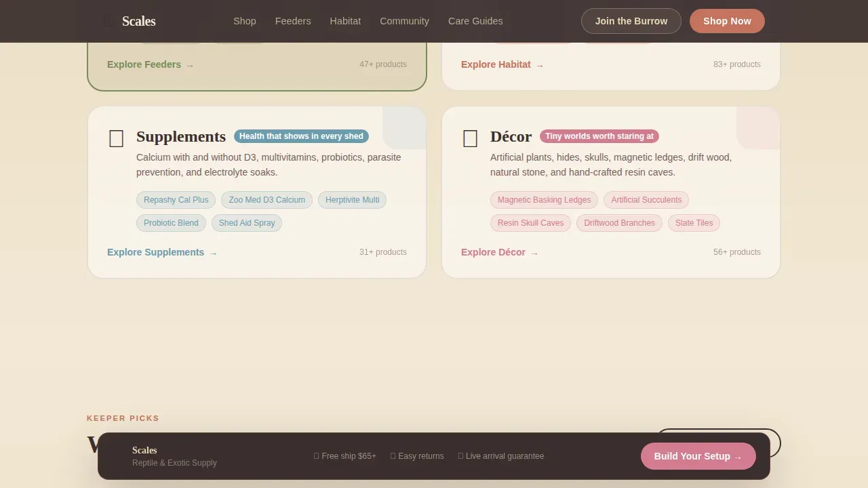Click the Décor heading
868x488 pixels.
pyautogui.click(x=511, y=136)
